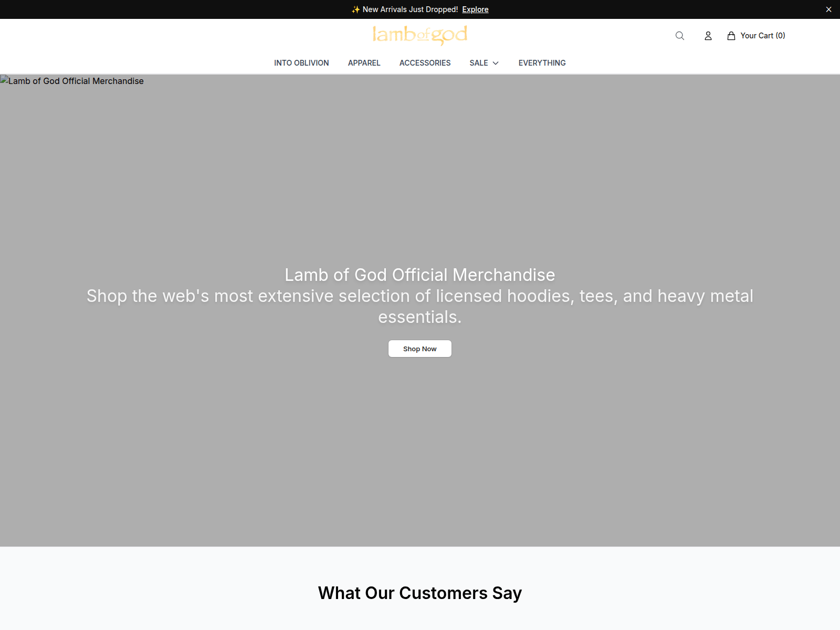Viewport: 840px width, 630px height.
Task: Select the ACCESSORIES menu item
Action: 425,63
